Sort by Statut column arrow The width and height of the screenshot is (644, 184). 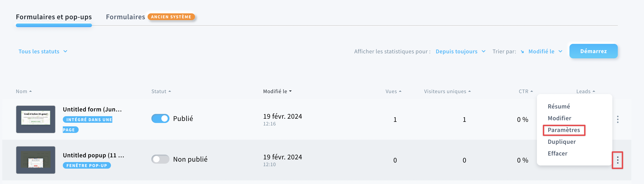point(170,92)
